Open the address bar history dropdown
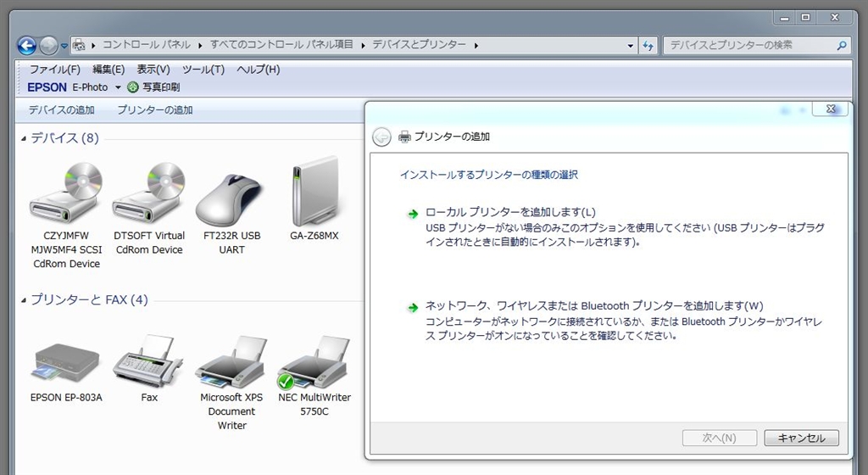 pos(631,46)
